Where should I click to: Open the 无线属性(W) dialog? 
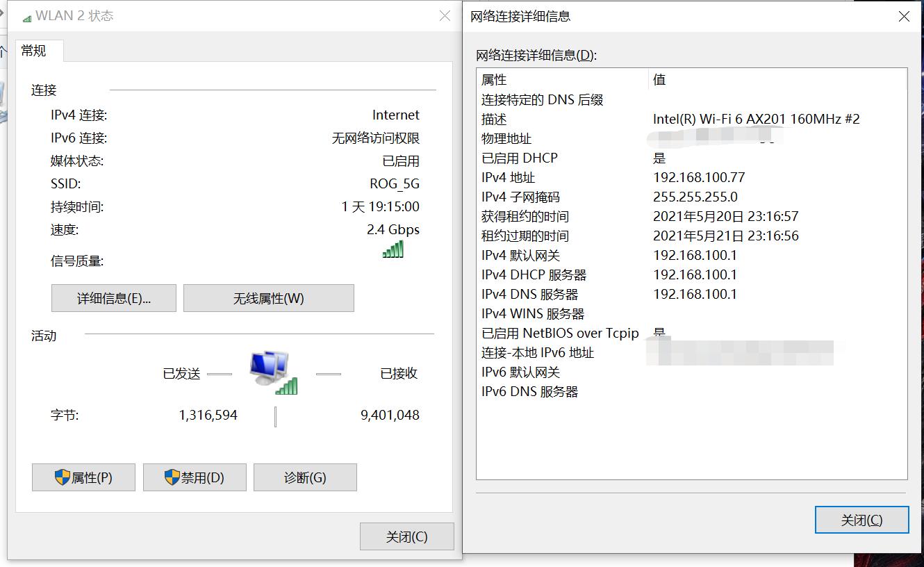click(x=268, y=298)
